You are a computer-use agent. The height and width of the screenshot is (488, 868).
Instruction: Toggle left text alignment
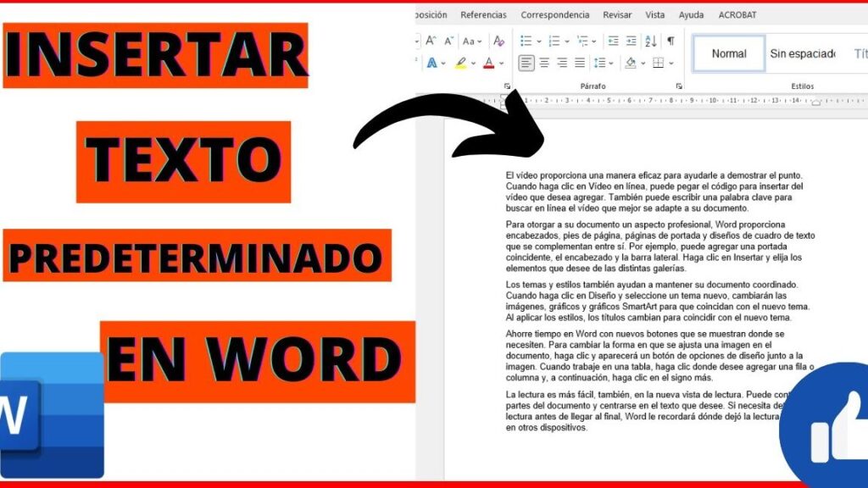click(x=526, y=63)
